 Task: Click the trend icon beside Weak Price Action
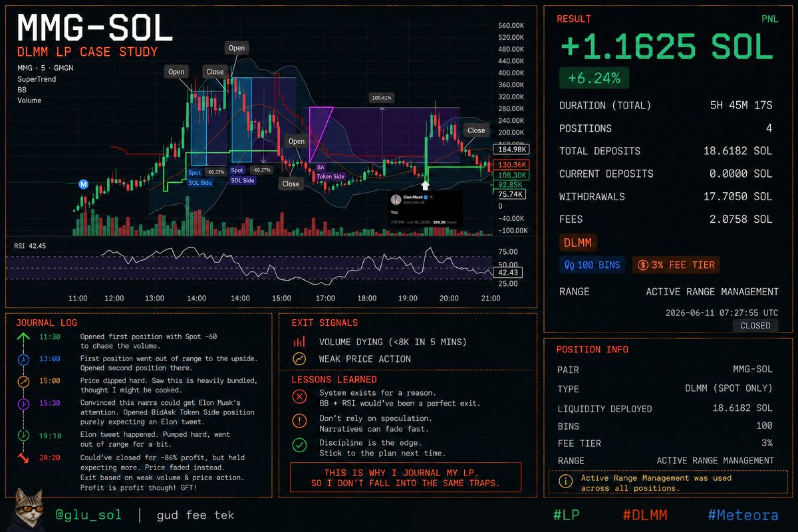coord(299,359)
